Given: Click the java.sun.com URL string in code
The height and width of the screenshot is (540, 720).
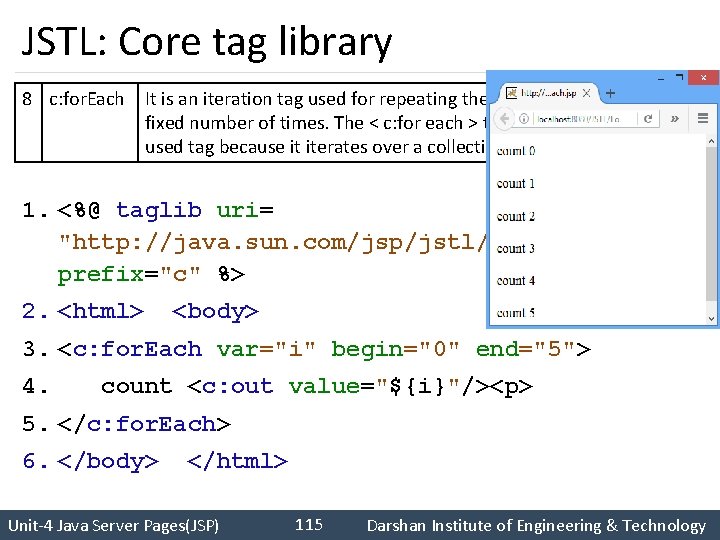Looking at the screenshot, I should coord(272,242).
